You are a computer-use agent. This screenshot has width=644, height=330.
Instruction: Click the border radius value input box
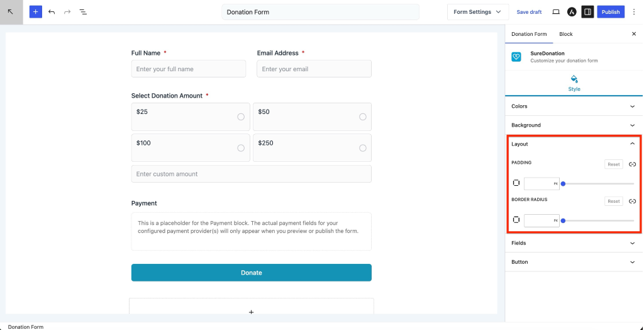pyautogui.click(x=541, y=220)
